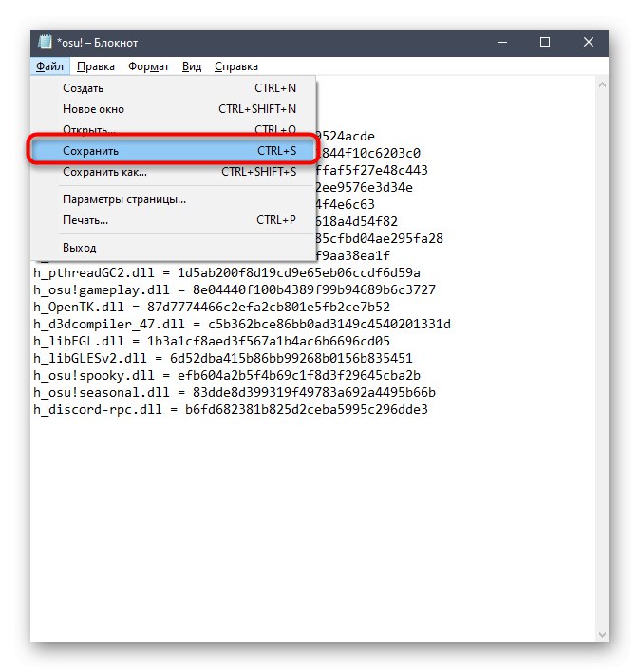Click the h_osu!seasonal.dll line

click(x=235, y=393)
